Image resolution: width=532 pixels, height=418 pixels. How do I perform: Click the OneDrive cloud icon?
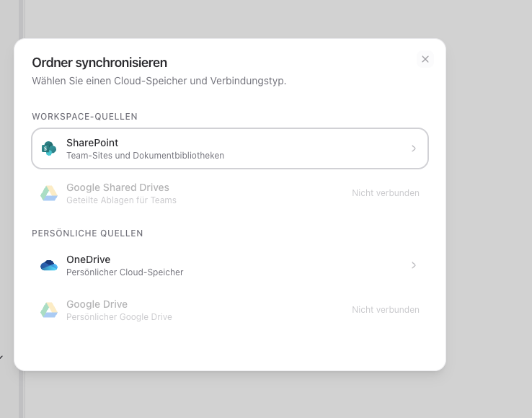tap(49, 265)
